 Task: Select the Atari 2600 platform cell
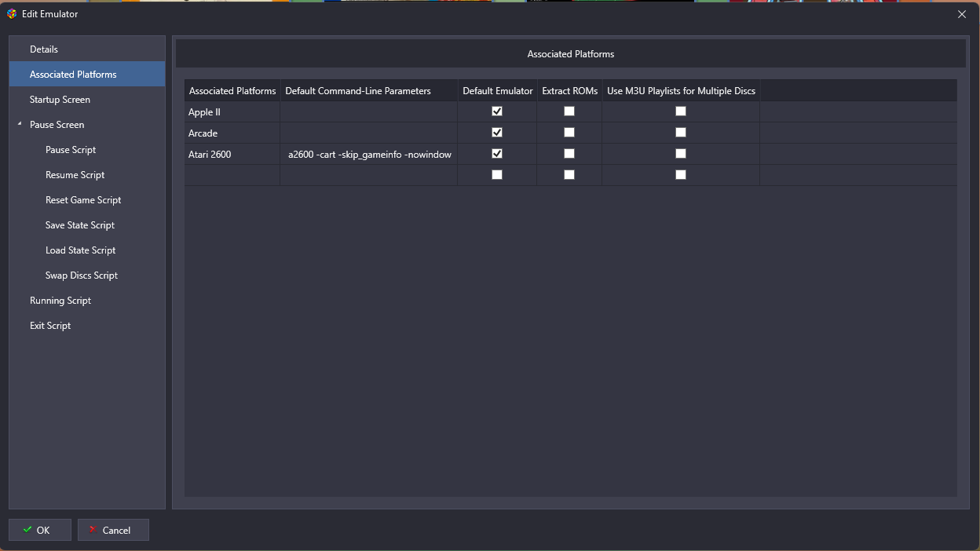pyautogui.click(x=232, y=154)
